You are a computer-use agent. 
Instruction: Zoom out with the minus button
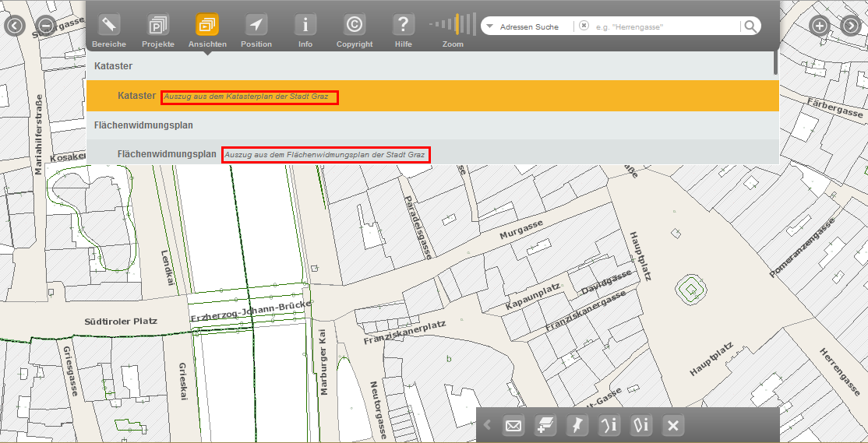pos(47,26)
